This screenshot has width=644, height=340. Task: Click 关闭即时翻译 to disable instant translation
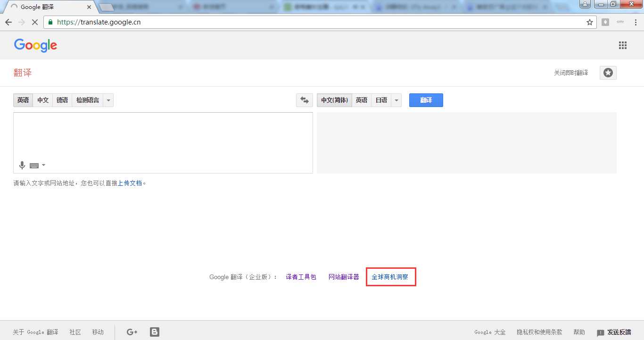[571, 73]
